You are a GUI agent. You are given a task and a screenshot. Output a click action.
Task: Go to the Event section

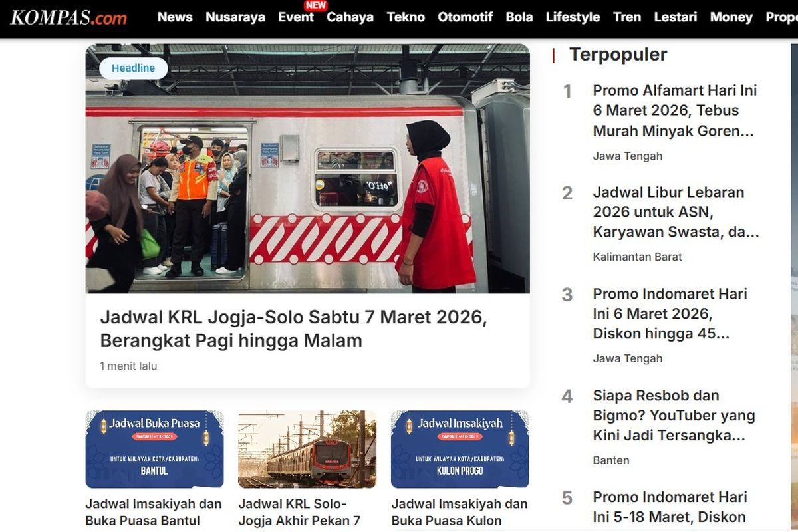(296, 17)
